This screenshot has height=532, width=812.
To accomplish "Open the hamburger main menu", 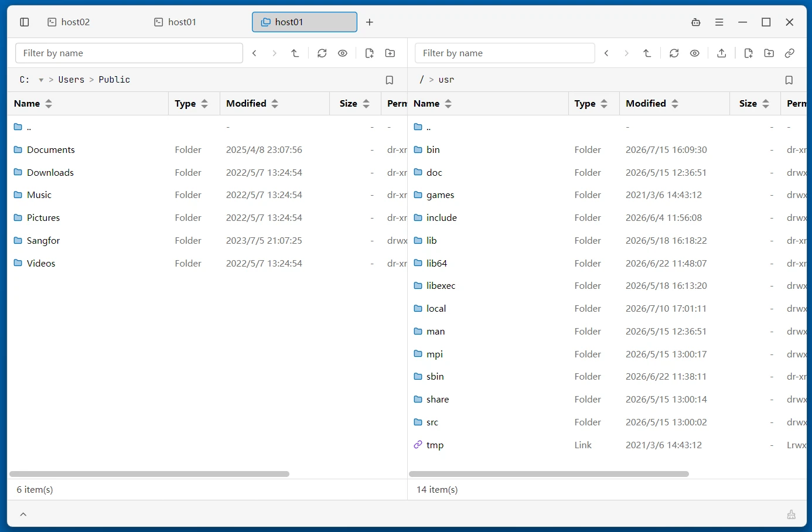I will (719, 22).
